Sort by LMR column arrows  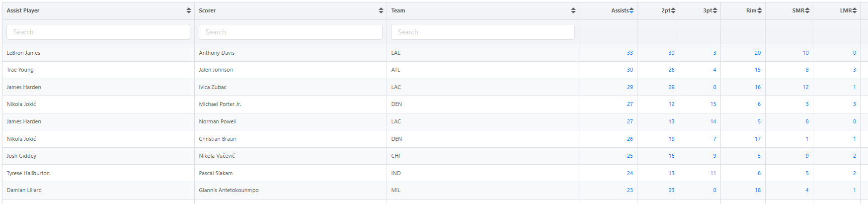click(x=855, y=10)
